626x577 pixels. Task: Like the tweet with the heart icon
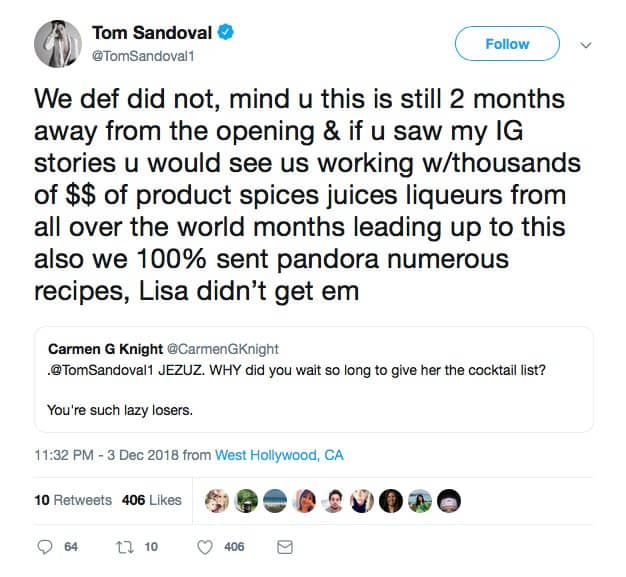pos(205,547)
